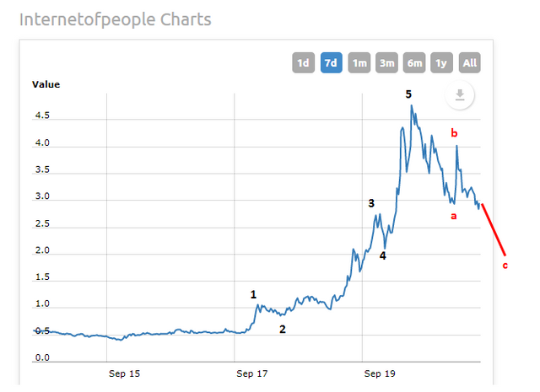
Task: Select the 1d time range
Action: click(x=303, y=62)
